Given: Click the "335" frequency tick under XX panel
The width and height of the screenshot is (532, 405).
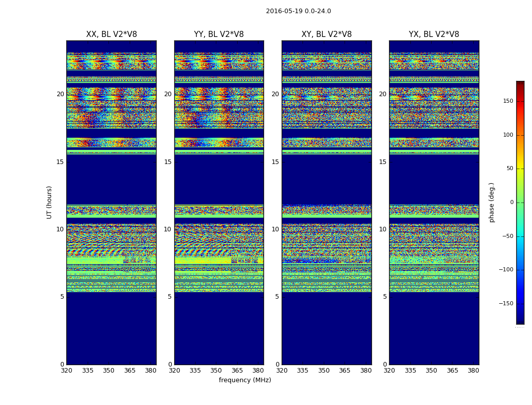Looking at the screenshot, I should (88, 371).
